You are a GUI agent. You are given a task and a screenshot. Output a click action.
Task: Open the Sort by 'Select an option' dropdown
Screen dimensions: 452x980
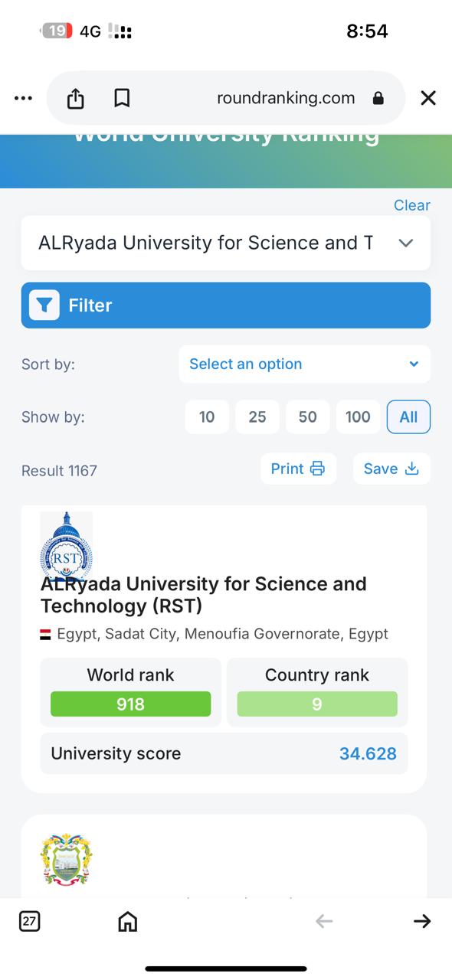(x=304, y=364)
